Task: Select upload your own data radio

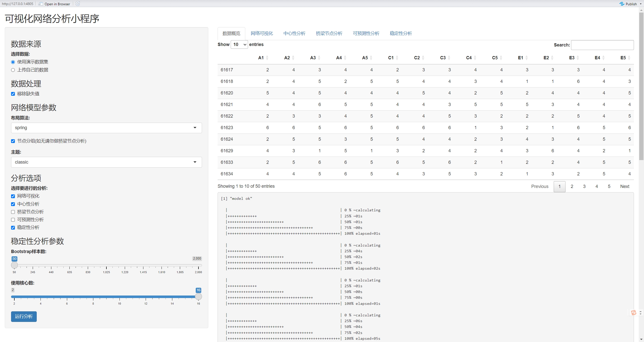Action: (x=13, y=70)
